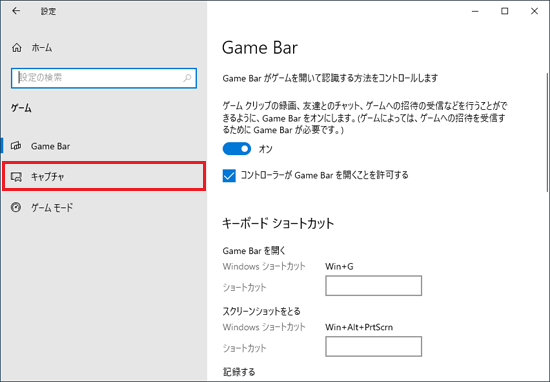Click the vertical scrollbar on right
The height and width of the screenshot is (382, 550).
(547, 132)
